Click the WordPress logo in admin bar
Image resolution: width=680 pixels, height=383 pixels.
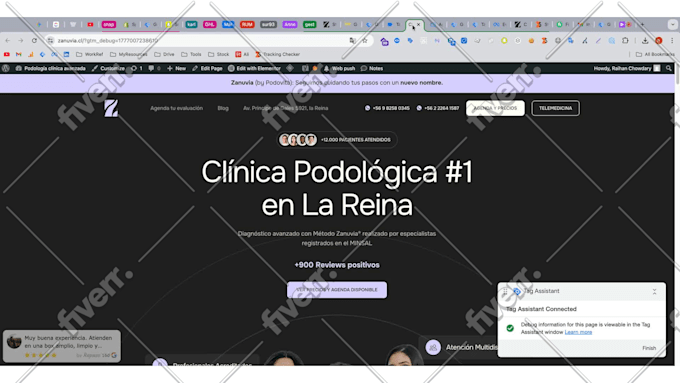pyautogui.click(x=6, y=68)
